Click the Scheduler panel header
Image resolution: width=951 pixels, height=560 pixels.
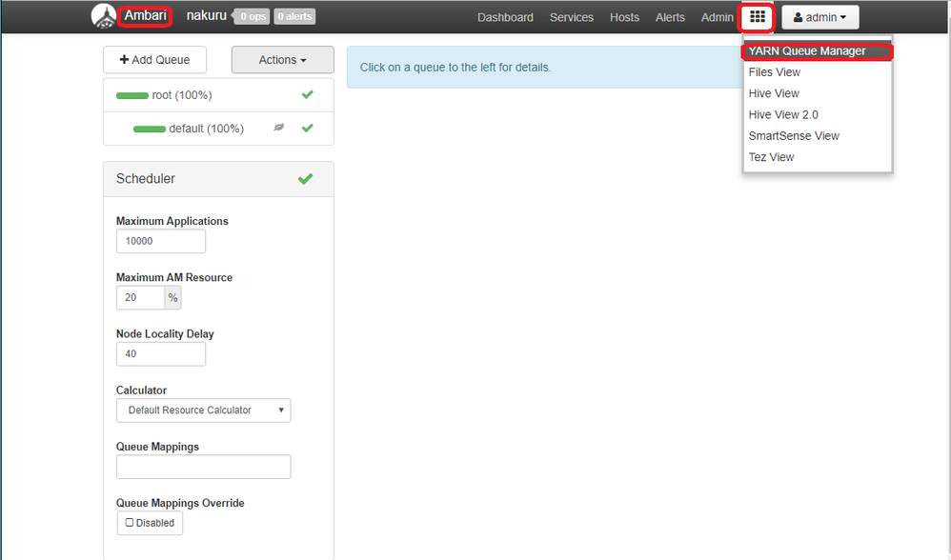tap(218, 179)
